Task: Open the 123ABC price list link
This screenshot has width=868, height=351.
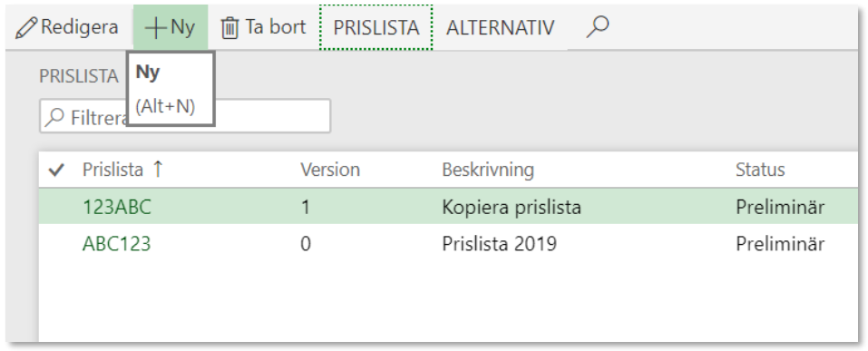Action: [x=117, y=207]
